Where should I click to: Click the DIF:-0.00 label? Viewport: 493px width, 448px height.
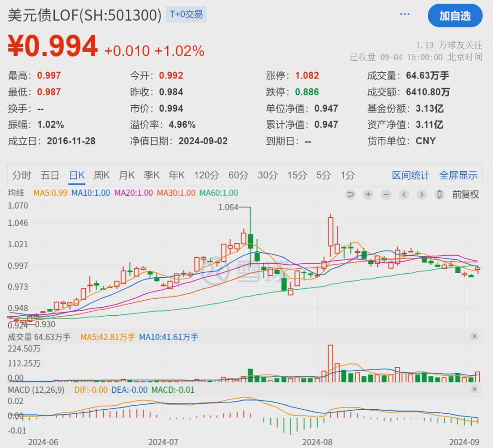91,390
